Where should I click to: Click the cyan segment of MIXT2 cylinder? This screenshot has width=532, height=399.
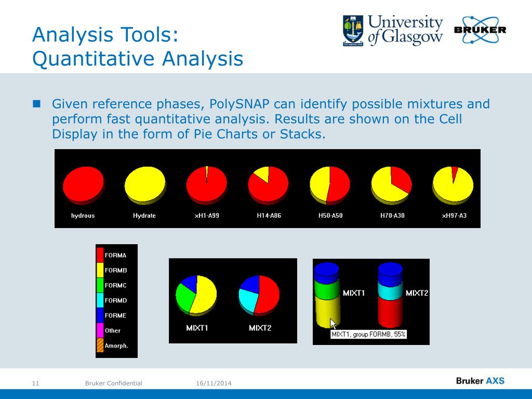point(391,291)
